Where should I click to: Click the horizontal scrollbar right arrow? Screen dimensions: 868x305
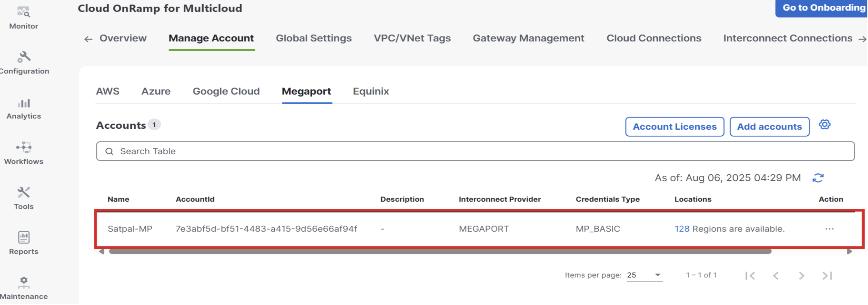[849, 252]
